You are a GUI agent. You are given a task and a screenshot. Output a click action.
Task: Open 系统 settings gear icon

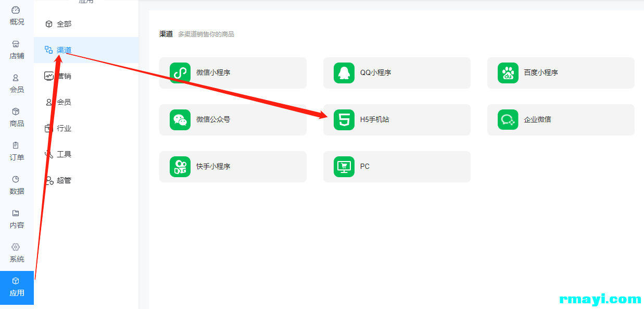(16, 247)
